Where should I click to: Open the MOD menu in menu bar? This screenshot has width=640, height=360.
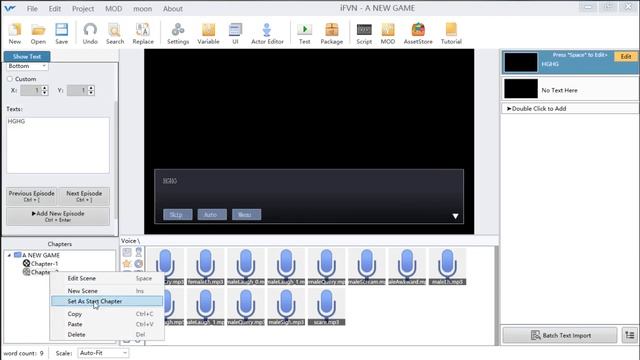[x=113, y=9]
